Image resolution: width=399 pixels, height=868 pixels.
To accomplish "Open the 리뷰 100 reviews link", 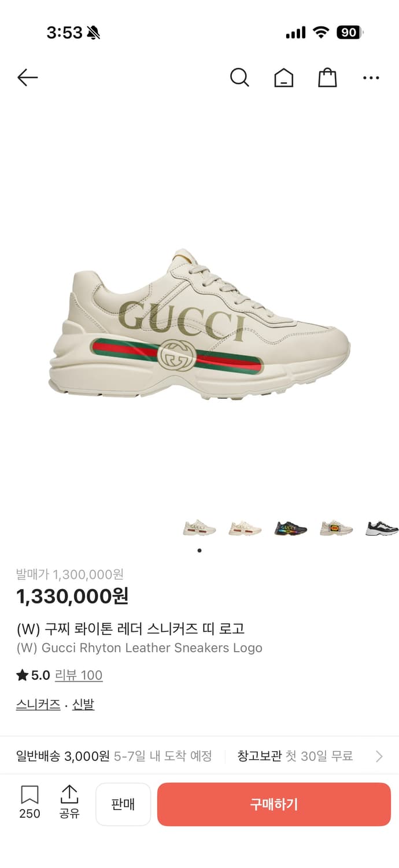I will 79,675.
